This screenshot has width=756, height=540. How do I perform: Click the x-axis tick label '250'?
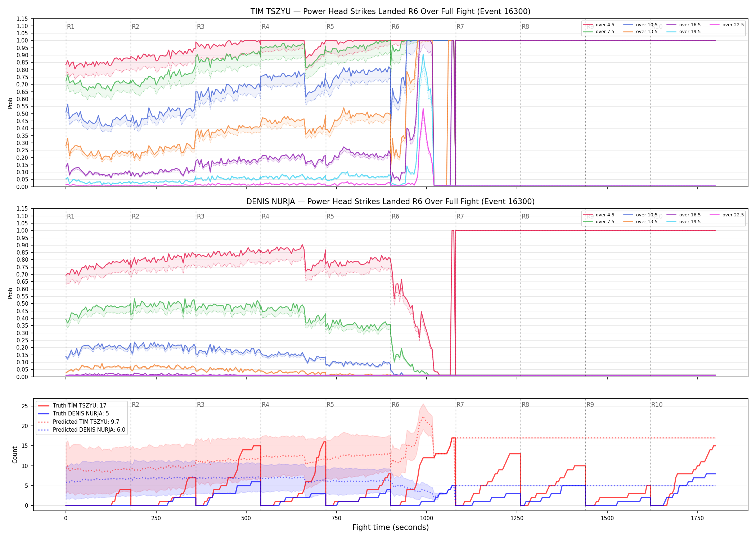[156, 518]
